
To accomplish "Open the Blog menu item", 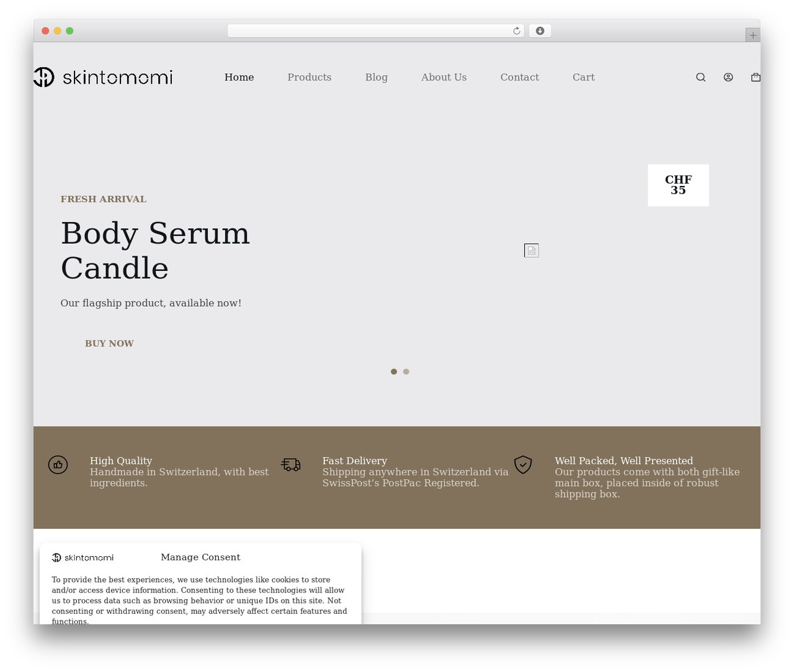I will tap(377, 77).
